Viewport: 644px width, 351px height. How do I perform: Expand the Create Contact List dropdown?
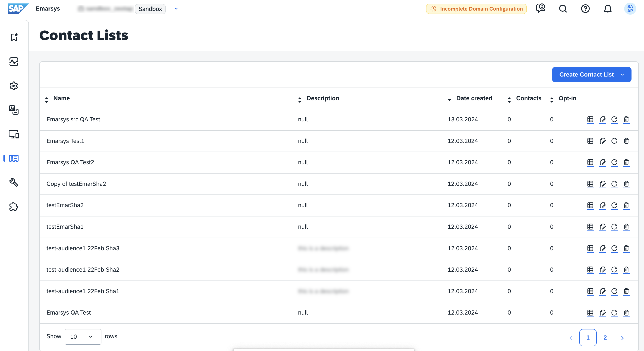point(622,75)
